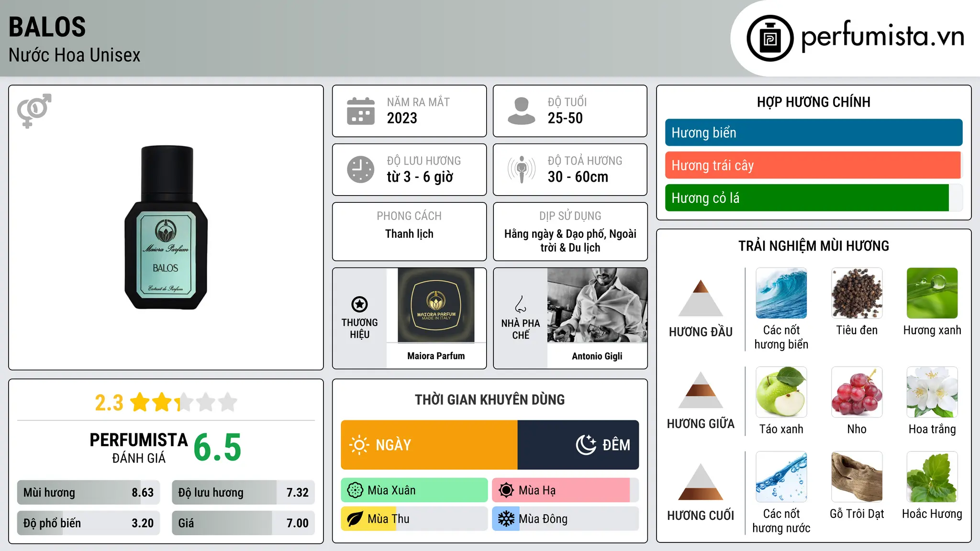Click the clock icon beside ĐỘ LƯU HƯƠNG
Viewport: 980px width, 551px height.
point(361,169)
